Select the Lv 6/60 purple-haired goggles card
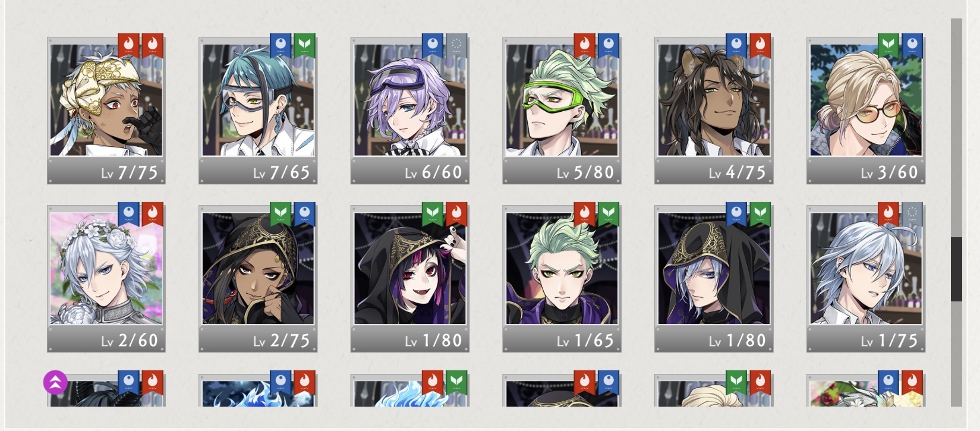 410,111
